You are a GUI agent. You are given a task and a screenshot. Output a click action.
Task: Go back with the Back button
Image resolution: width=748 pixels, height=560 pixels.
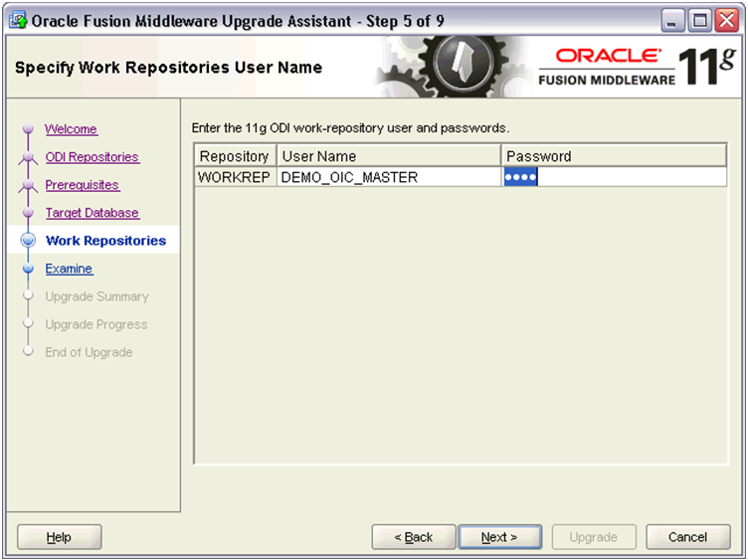tap(413, 537)
